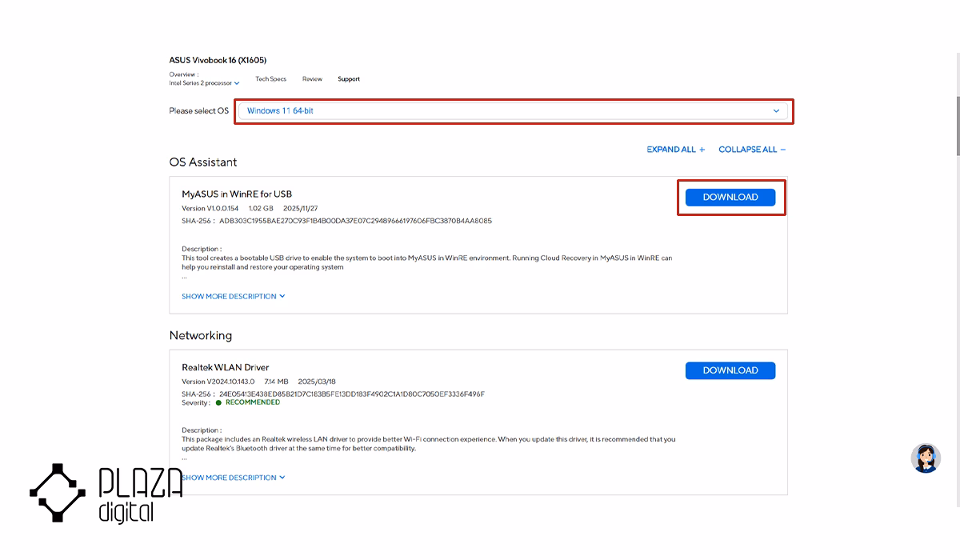Screen dimensions: 960x560
Task: Click Version V1.0.0.154 text
Action: pyautogui.click(x=210, y=209)
